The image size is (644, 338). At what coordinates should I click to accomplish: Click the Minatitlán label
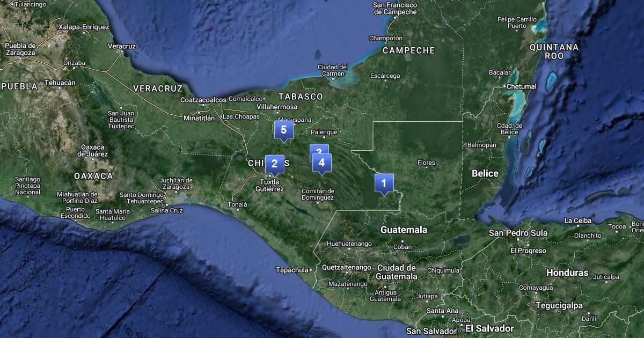199,118
